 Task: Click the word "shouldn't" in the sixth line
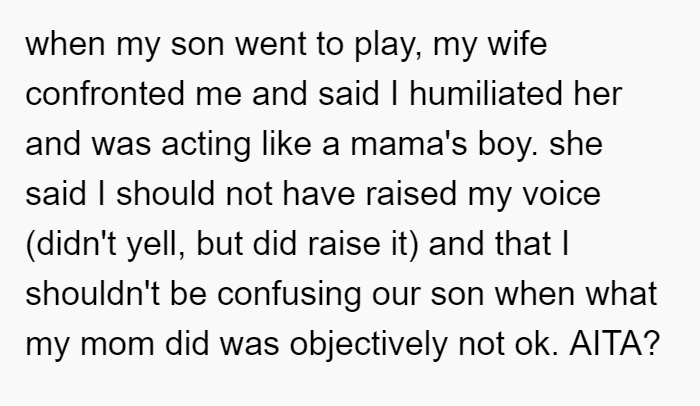(x=92, y=293)
